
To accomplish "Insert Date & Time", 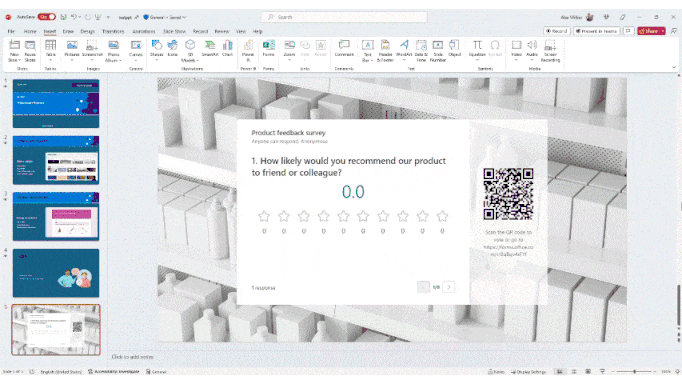I will tap(421, 51).
